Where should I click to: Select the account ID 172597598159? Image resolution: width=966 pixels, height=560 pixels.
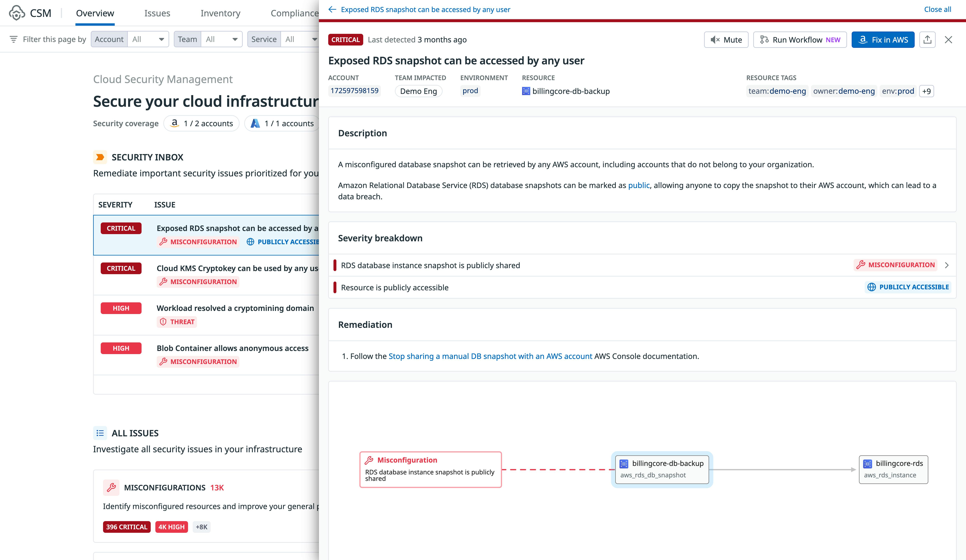[x=354, y=91]
